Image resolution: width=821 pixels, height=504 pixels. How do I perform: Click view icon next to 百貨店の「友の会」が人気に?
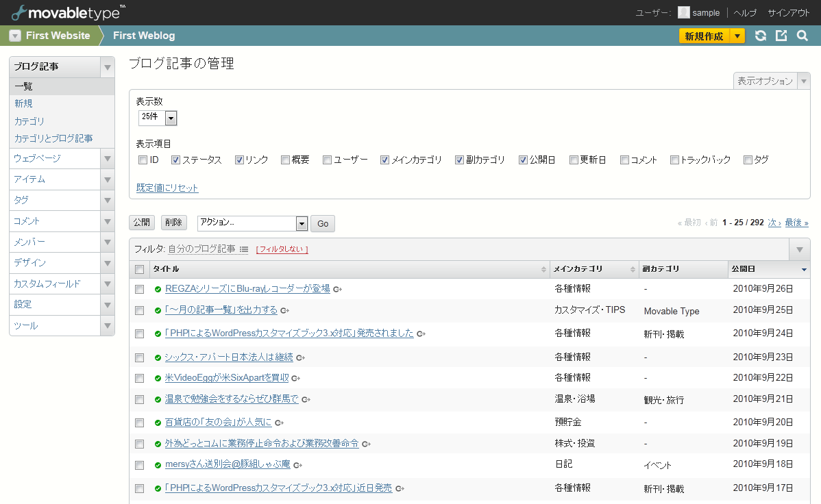click(x=279, y=423)
